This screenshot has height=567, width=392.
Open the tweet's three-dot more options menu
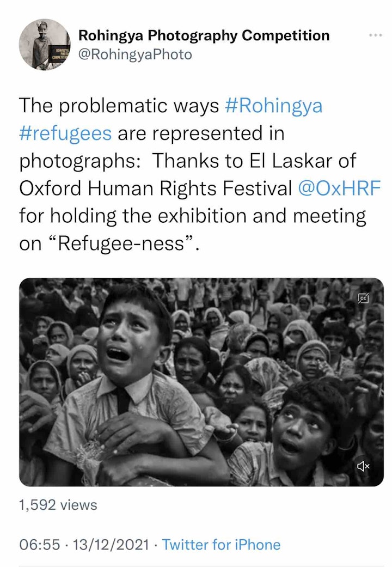pyautogui.click(x=375, y=35)
